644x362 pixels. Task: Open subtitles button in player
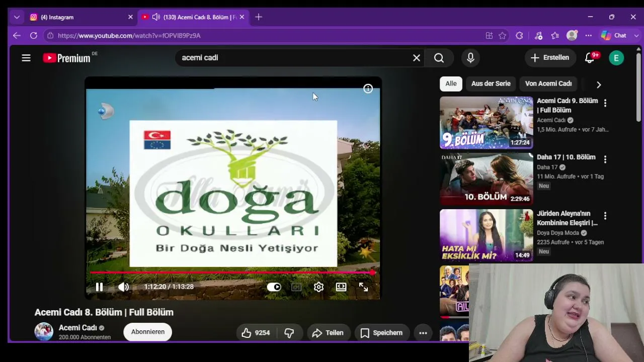coord(296,287)
